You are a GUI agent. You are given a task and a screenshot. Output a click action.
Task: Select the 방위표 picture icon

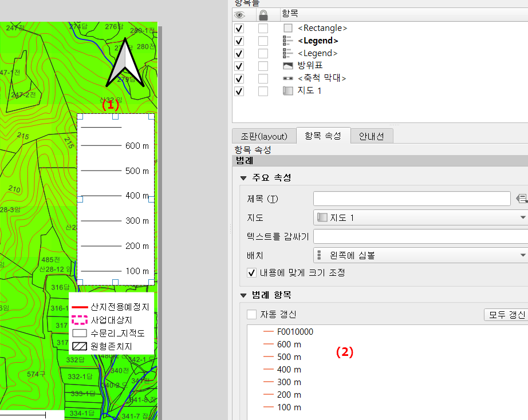coord(288,66)
